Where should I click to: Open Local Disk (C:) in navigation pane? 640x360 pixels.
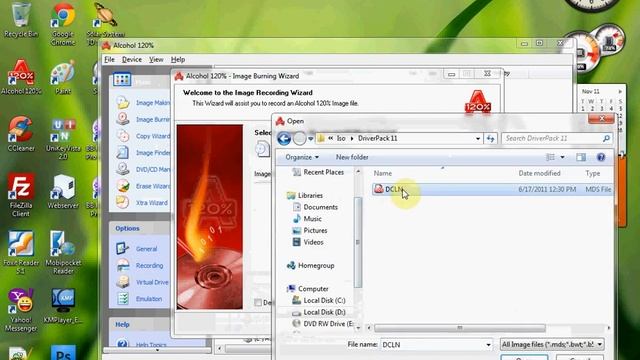(319, 300)
